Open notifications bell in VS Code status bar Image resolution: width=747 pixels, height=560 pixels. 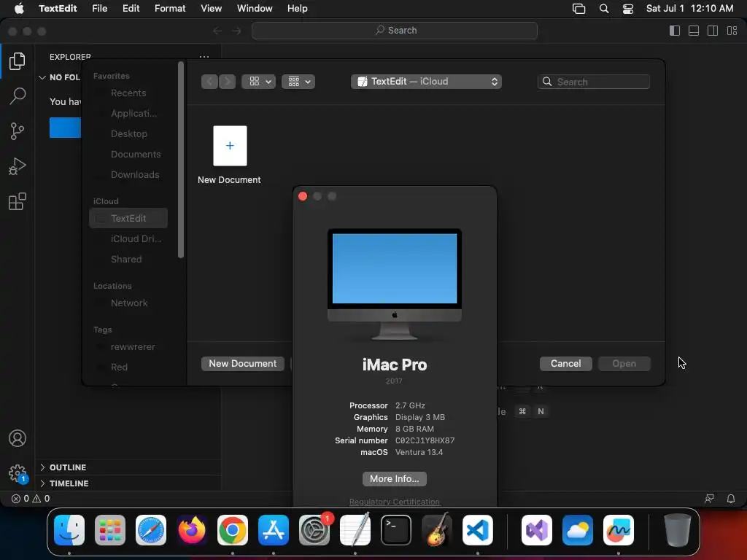tap(731, 499)
